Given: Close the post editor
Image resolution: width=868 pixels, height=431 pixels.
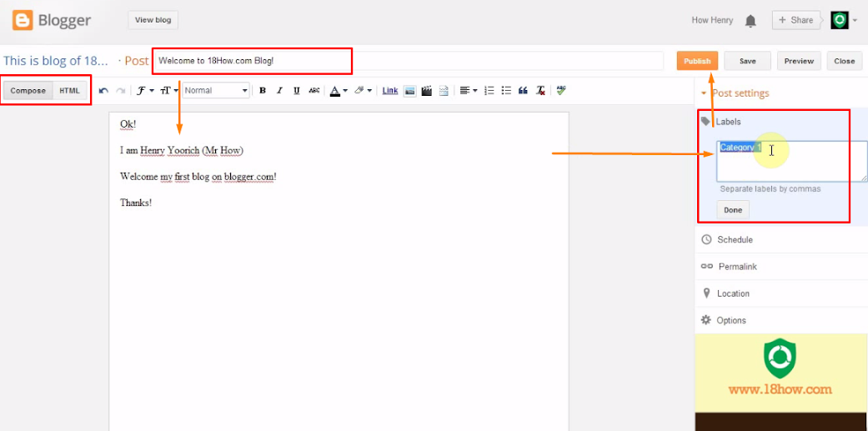Looking at the screenshot, I should pos(844,61).
